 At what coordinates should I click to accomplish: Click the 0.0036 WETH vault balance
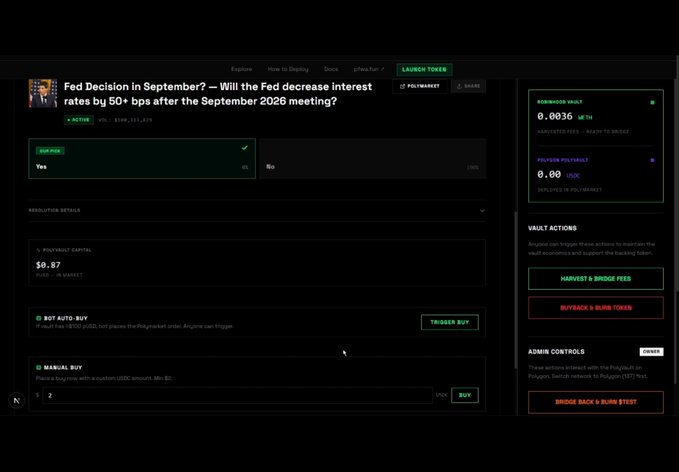click(565, 116)
